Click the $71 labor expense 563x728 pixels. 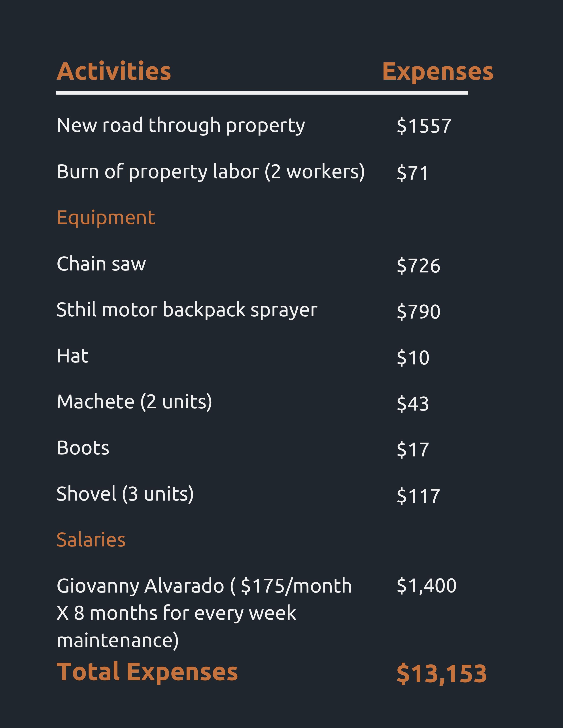[413, 173]
